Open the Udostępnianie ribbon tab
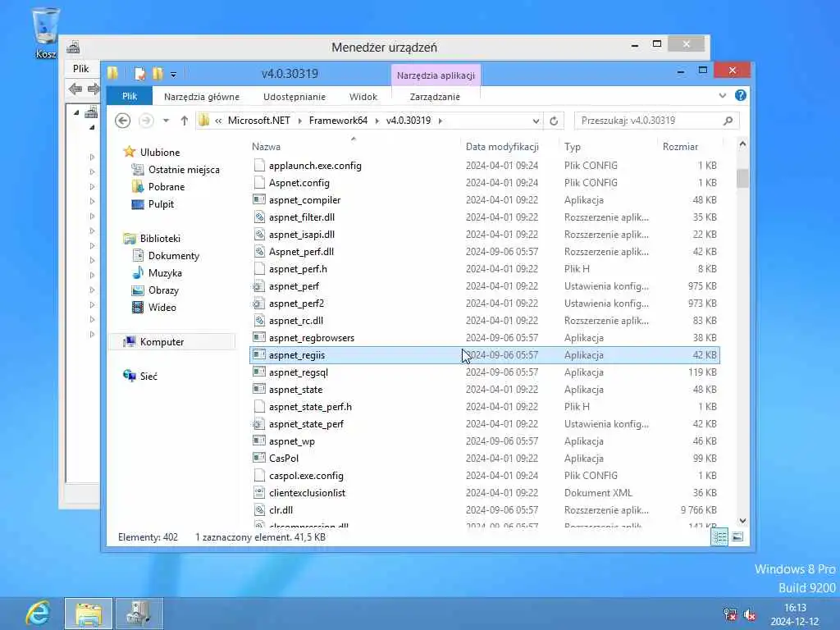Image resolution: width=840 pixels, height=630 pixels. coord(294,97)
